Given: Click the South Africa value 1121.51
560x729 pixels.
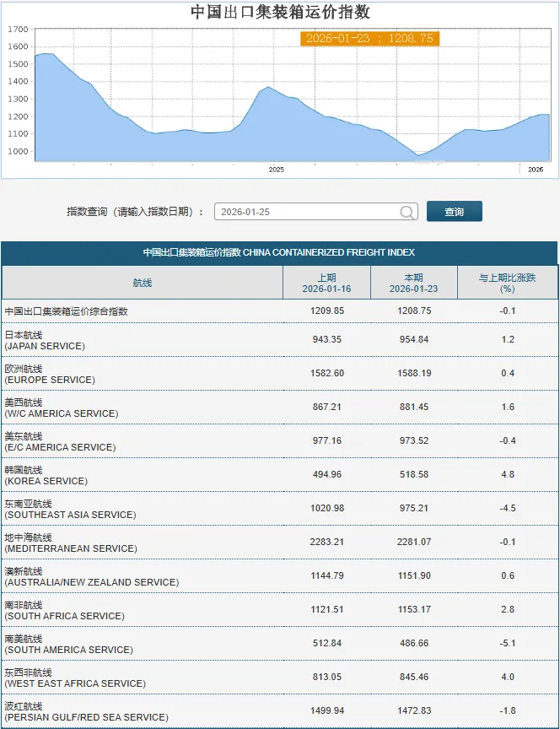Looking at the screenshot, I should (x=327, y=609).
